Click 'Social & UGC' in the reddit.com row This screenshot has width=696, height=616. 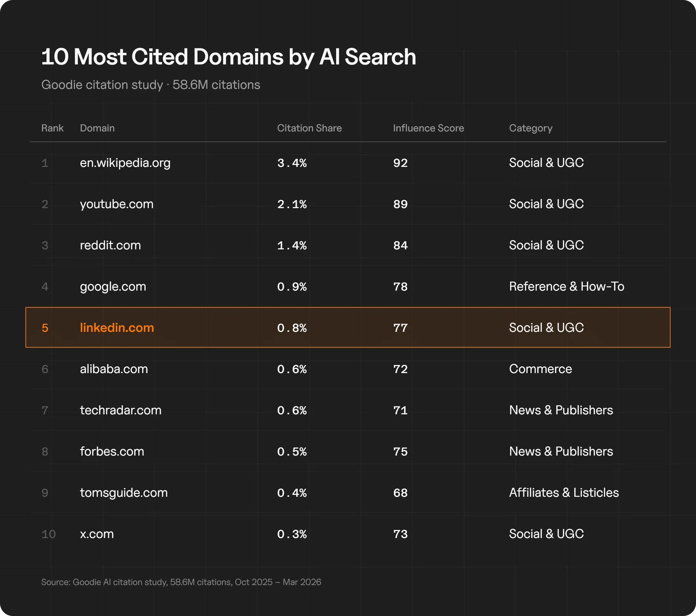(546, 245)
